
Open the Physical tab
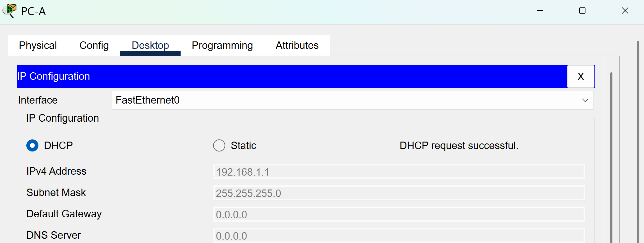tap(38, 45)
